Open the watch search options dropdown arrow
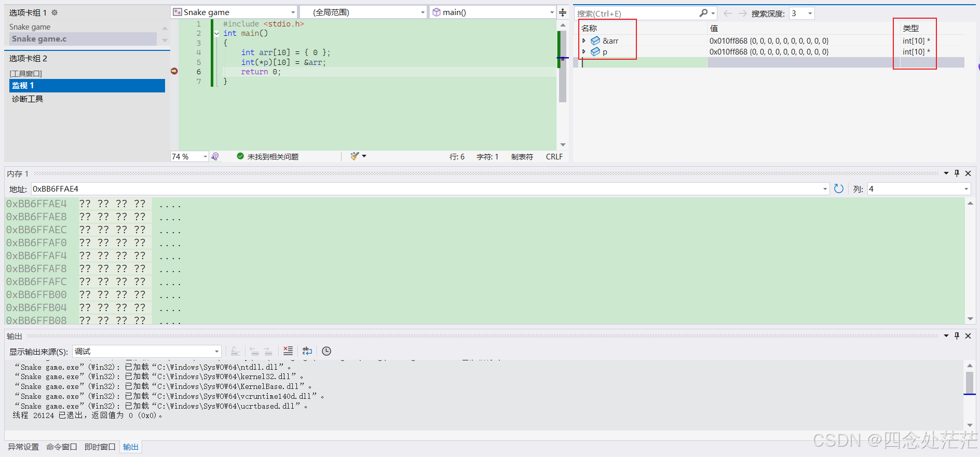Screen dimensions: 980x457 [713, 13]
